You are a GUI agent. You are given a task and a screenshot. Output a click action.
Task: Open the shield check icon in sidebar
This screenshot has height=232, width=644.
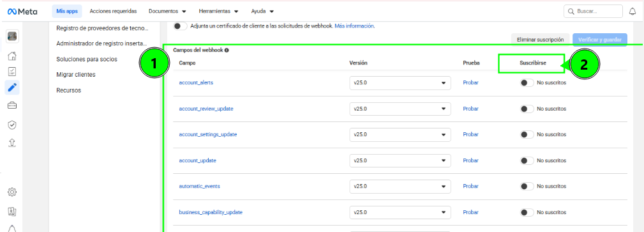[12, 125]
